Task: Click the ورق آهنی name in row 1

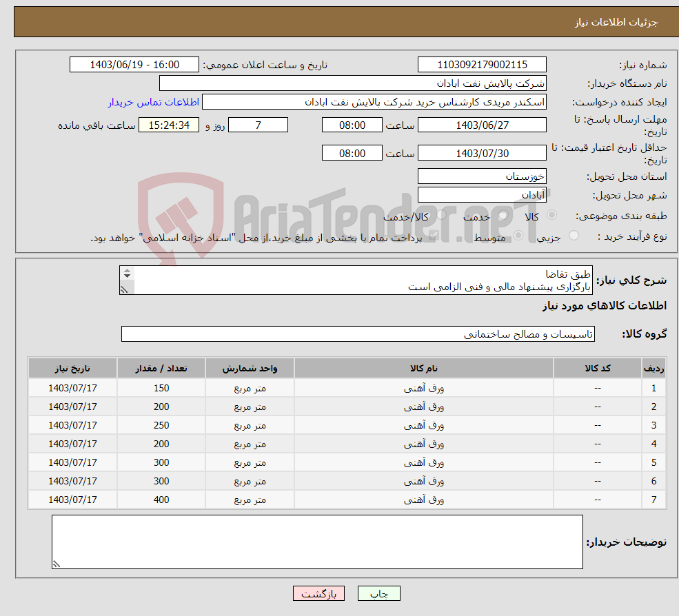Action: [x=424, y=389]
